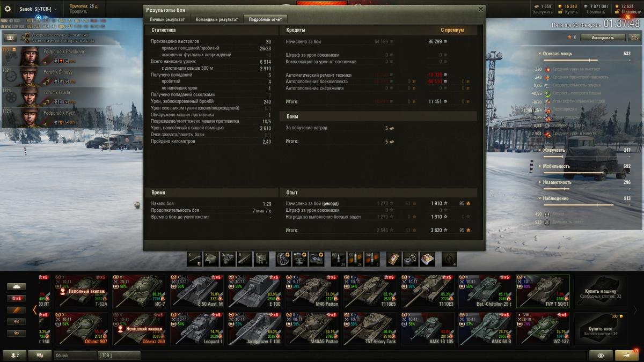Select the ИС-7 tank in carousel

point(139,291)
